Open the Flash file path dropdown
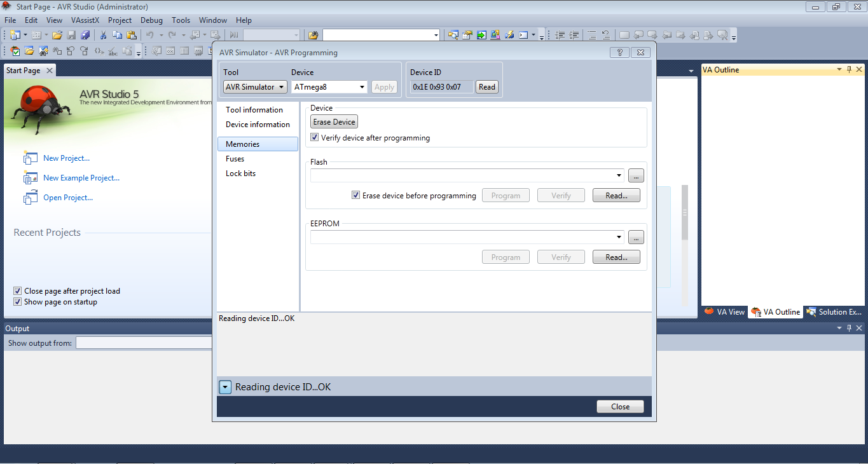The height and width of the screenshot is (464, 868). (619, 175)
